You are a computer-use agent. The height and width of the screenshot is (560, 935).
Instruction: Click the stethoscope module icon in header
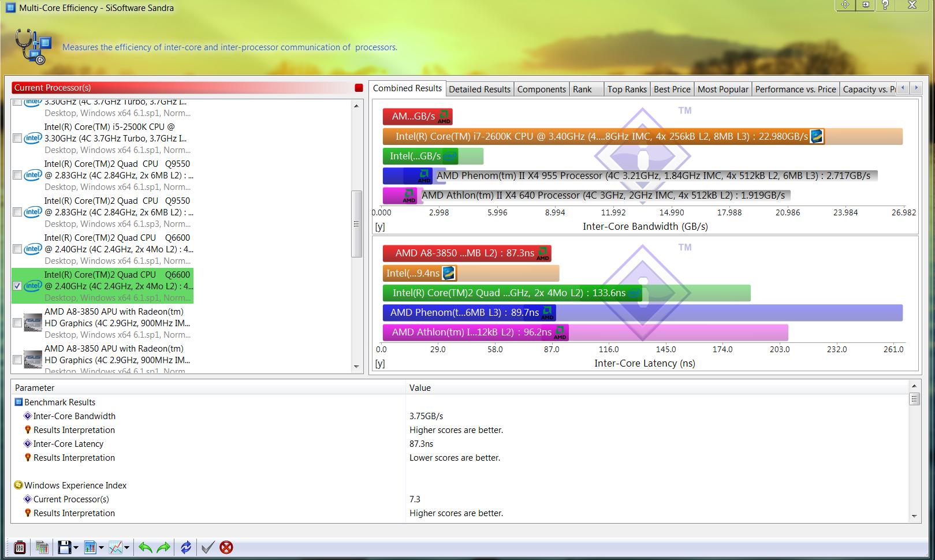[33, 46]
